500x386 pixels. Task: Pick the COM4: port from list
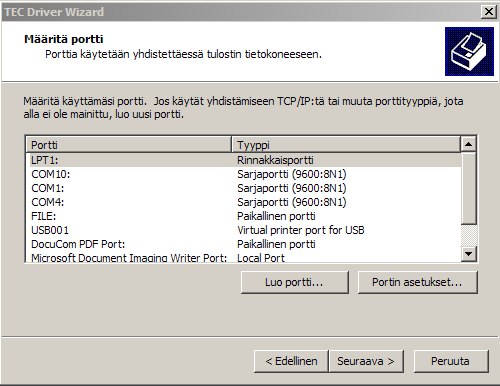click(x=244, y=202)
